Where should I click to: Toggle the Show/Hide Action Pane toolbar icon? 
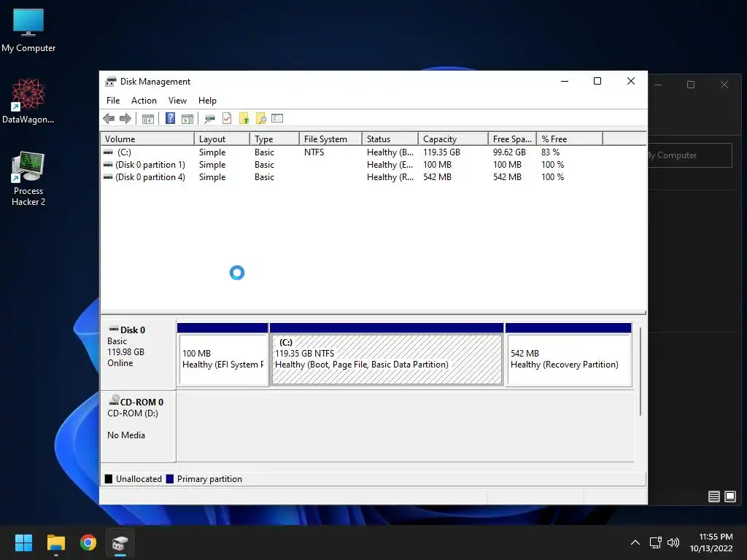tap(187, 119)
